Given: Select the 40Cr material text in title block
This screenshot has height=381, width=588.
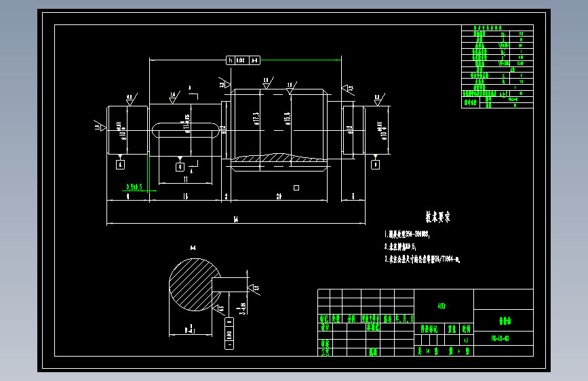Looking at the screenshot, I should click(x=442, y=306).
